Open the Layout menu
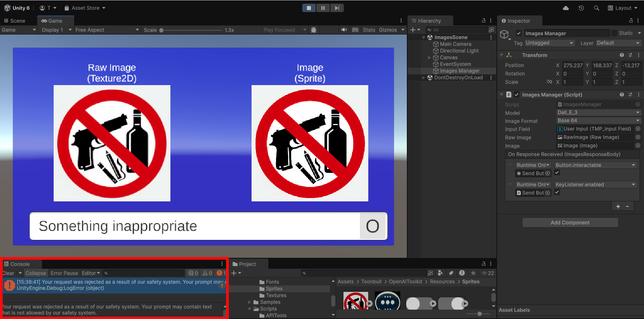This screenshot has width=644, height=319. 623,8
